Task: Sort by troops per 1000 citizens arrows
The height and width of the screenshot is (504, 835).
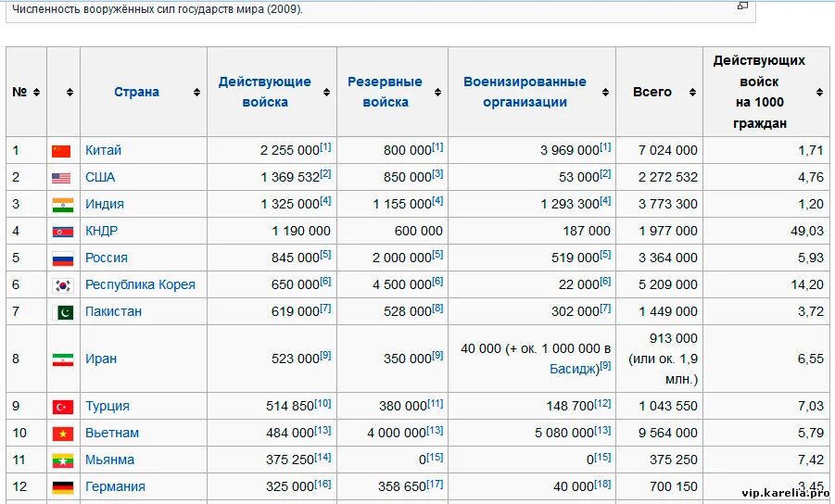Action: coord(819,92)
